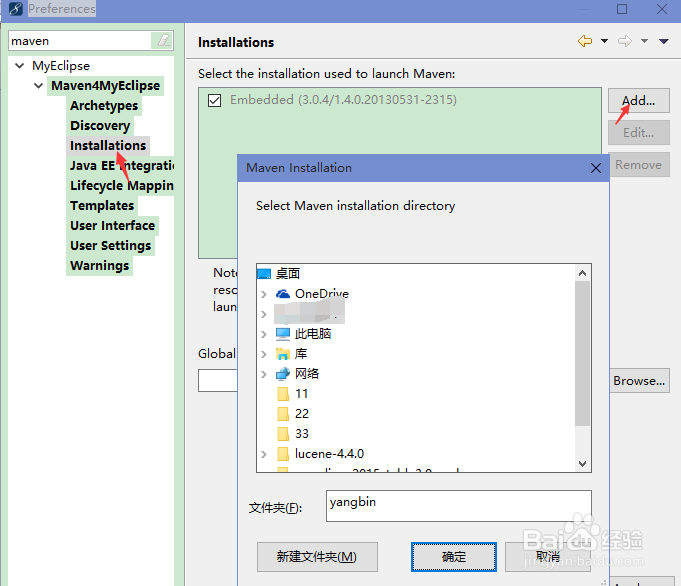681x586 pixels.
Task: Click the Edit... button
Action: point(638,132)
